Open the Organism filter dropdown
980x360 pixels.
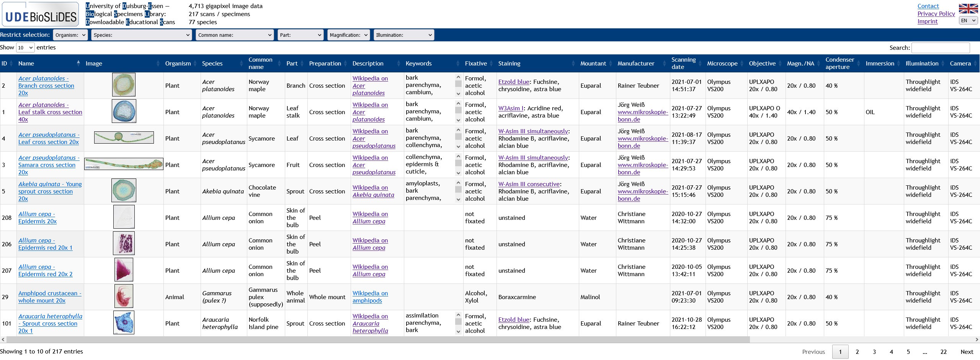(x=70, y=35)
